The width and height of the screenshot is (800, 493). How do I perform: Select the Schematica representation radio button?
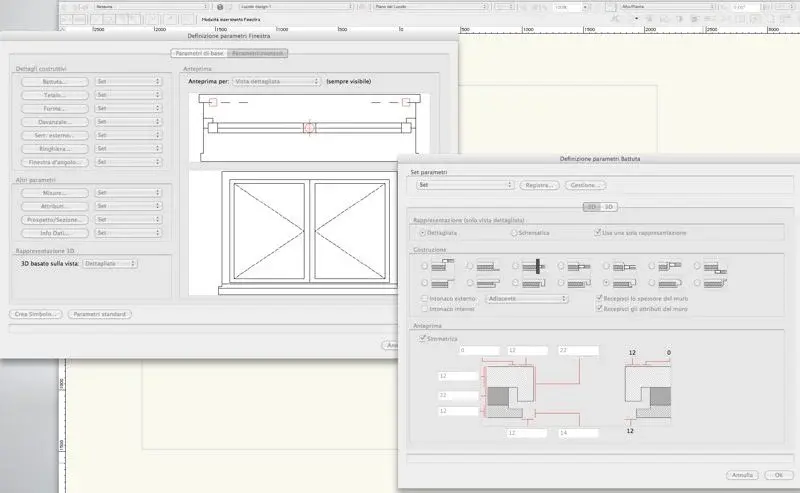point(513,233)
